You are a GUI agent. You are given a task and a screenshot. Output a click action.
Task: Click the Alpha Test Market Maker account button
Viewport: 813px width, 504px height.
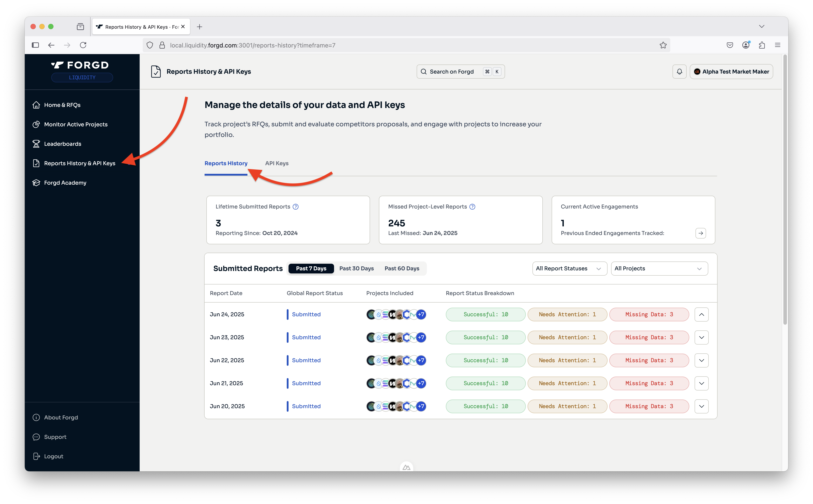(731, 72)
